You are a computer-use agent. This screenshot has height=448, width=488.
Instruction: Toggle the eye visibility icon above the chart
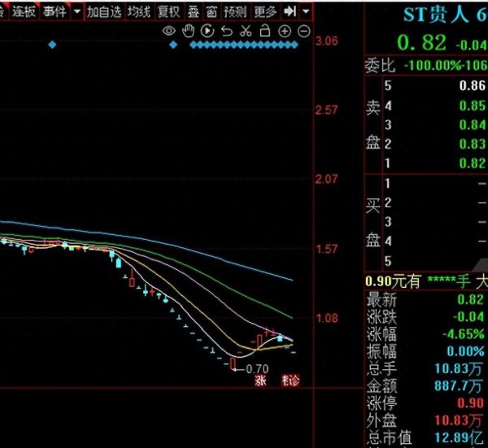tap(169, 31)
